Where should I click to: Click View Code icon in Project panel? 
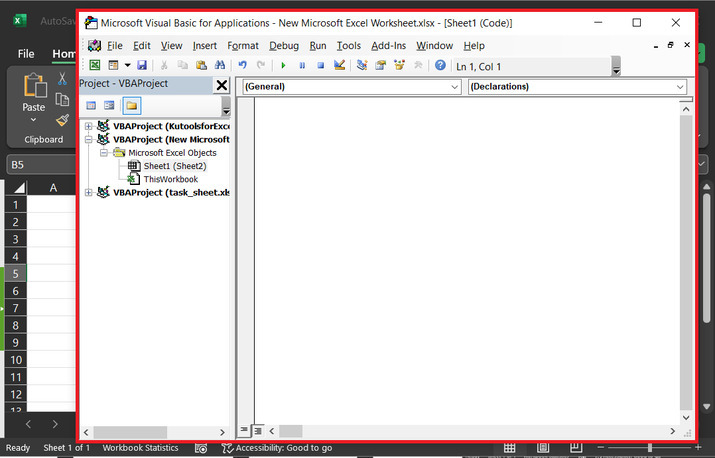pyautogui.click(x=91, y=105)
